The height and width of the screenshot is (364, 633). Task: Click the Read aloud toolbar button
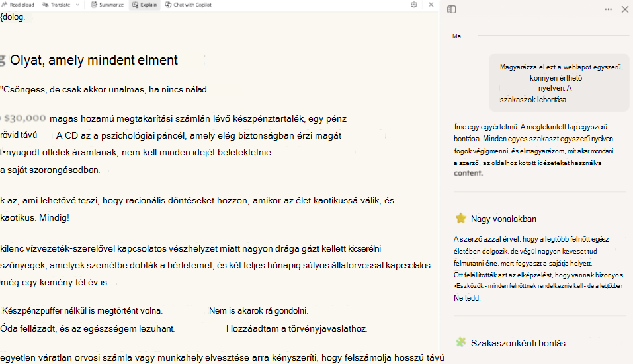(x=18, y=5)
